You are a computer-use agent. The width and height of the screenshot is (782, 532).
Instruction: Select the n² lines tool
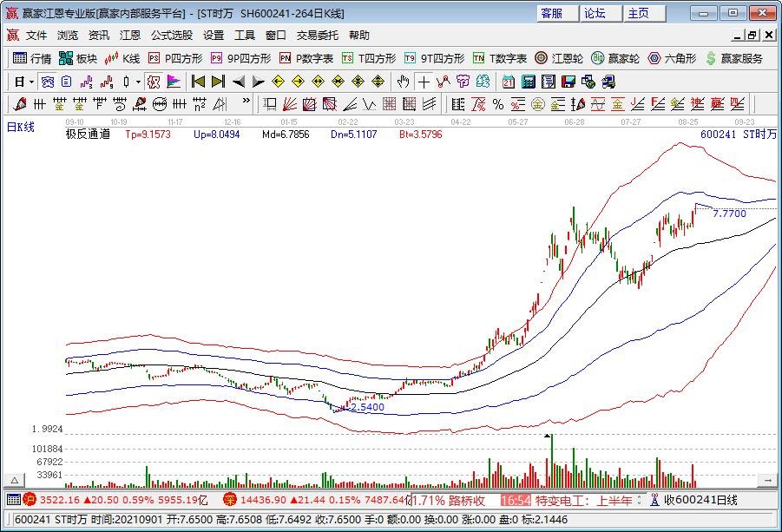click(200, 104)
